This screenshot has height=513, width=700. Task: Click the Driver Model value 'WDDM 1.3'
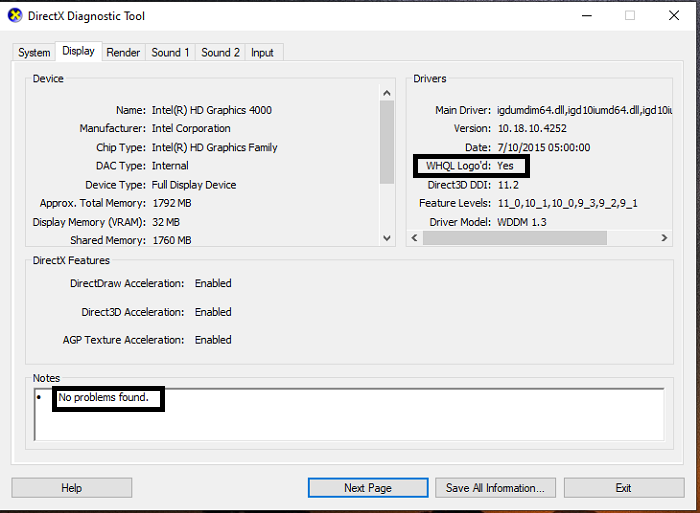click(x=522, y=222)
